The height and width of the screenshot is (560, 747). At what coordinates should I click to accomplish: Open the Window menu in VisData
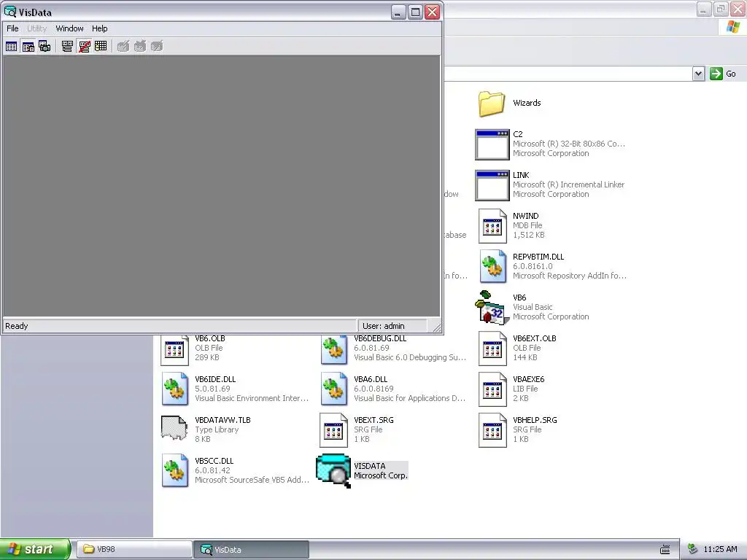pos(69,28)
